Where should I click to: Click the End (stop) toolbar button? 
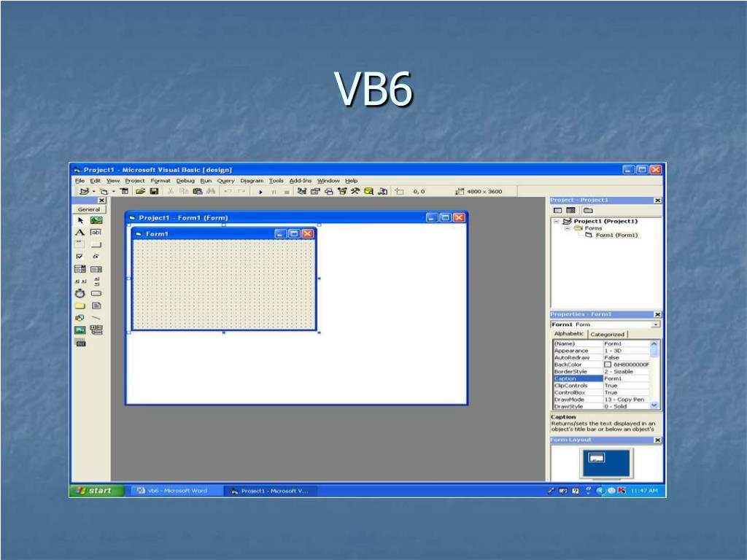pos(286,192)
